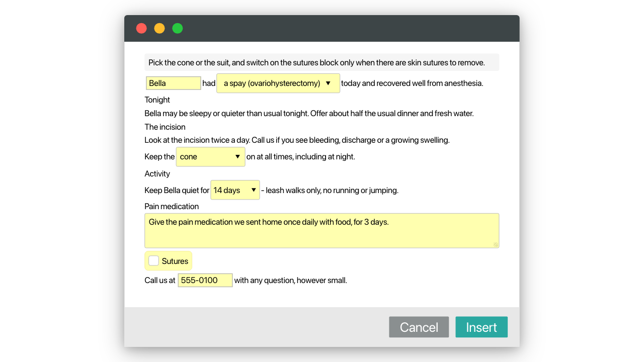644x362 pixels.
Task: Minimize the window with the yellow button
Action: pyautogui.click(x=159, y=28)
